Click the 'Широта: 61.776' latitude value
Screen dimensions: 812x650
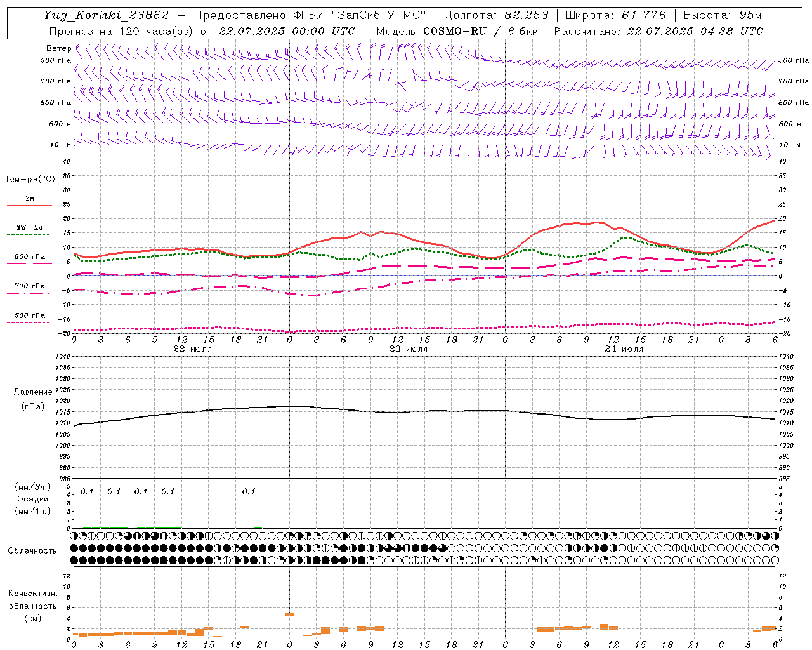click(615, 15)
